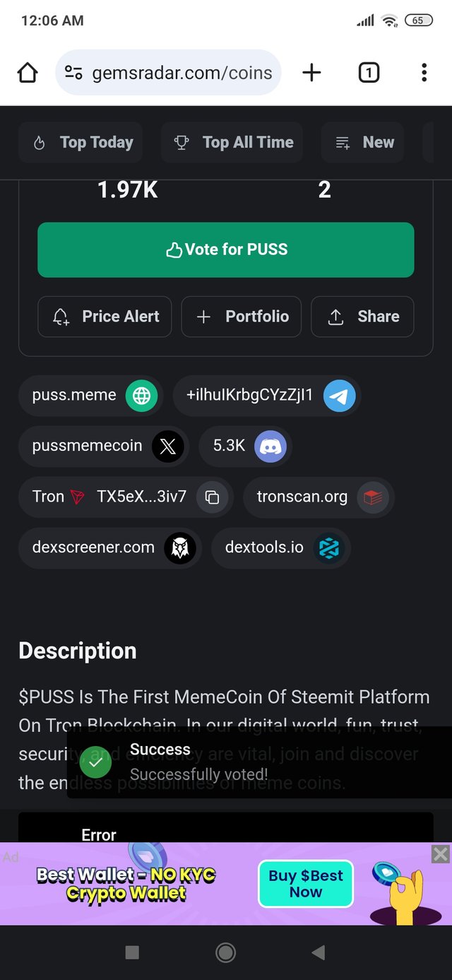The width and height of the screenshot is (452, 980).
Task: Open the Discord 5.3K members icon
Action: (270, 447)
